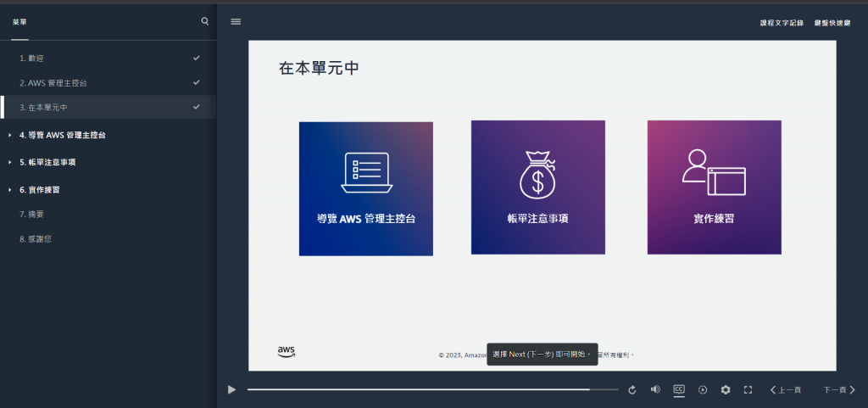Go to next page 下一頁
This screenshot has height=408, width=868.
[839, 389]
